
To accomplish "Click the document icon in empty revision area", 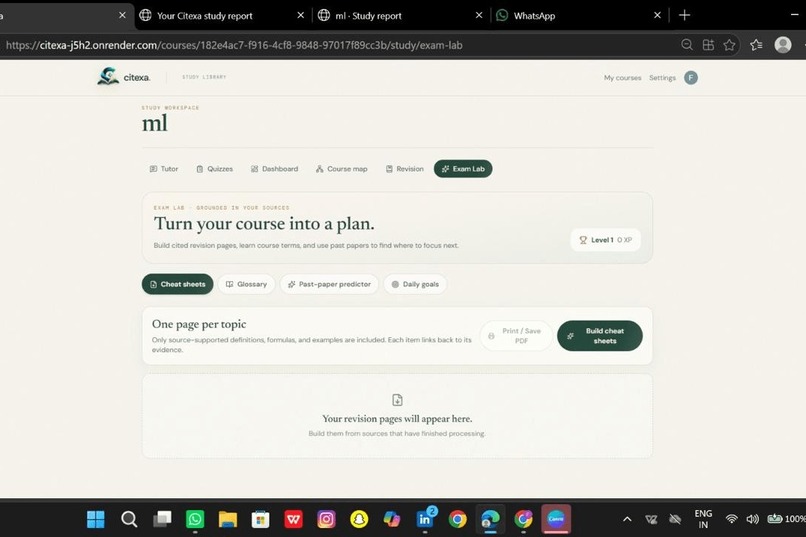I will [x=397, y=400].
